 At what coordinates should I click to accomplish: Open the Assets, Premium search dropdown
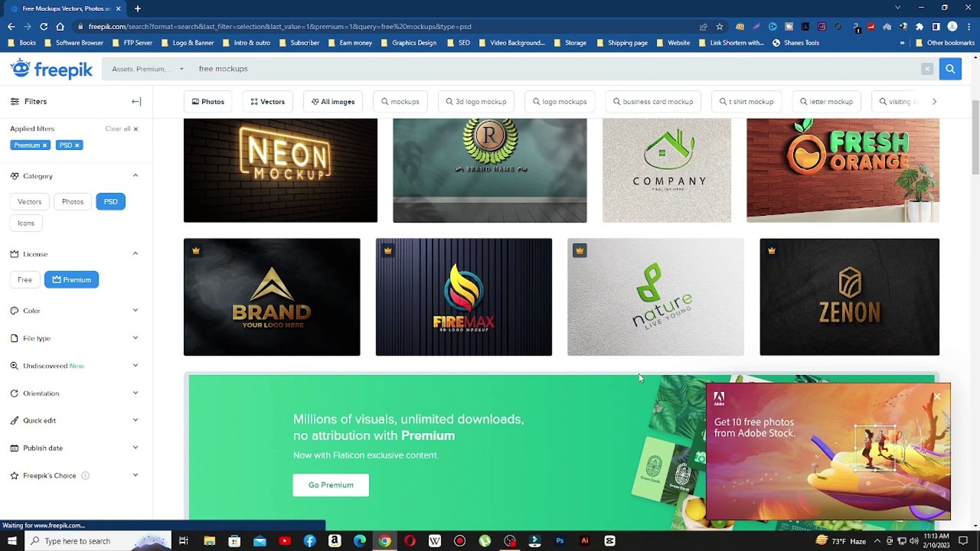[x=147, y=69]
